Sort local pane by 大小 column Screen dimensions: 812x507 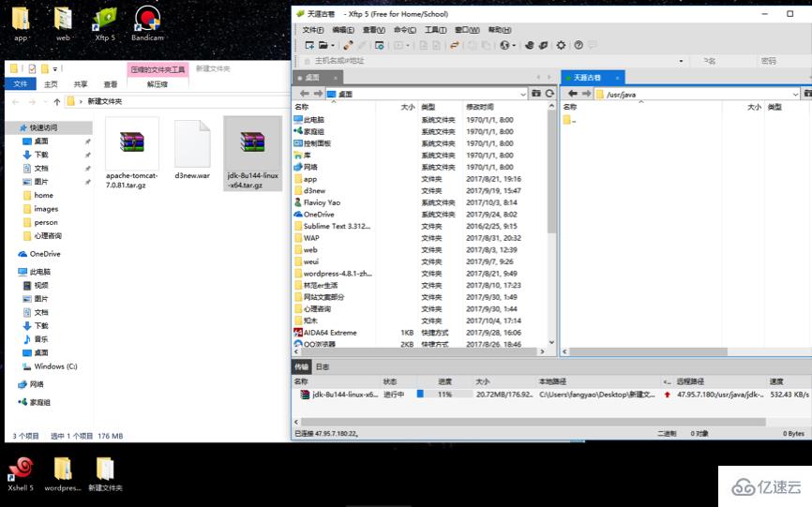click(408, 107)
